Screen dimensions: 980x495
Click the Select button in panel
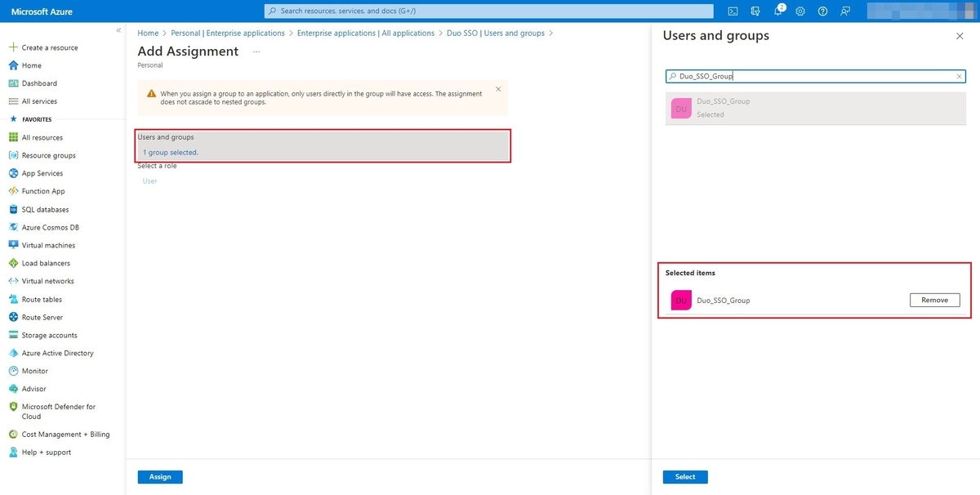[x=685, y=477]
